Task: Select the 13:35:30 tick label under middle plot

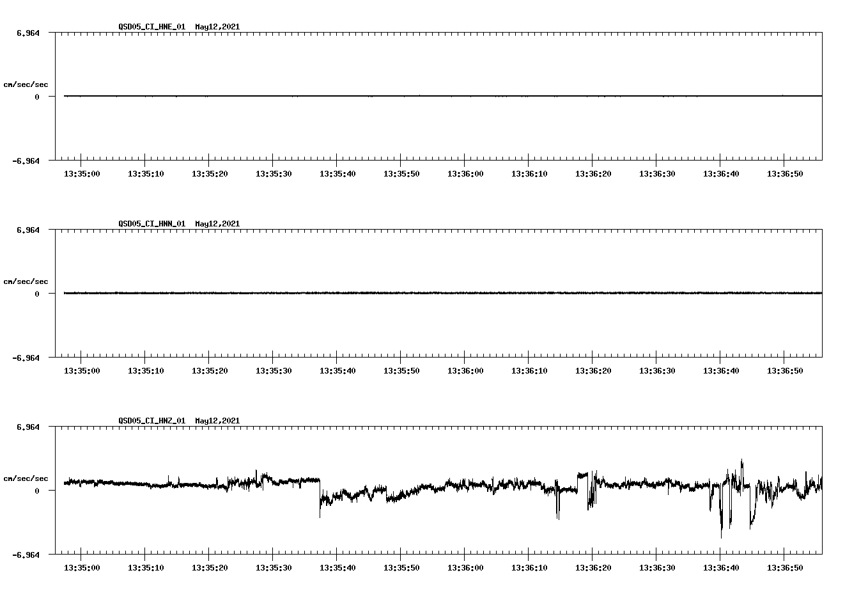Action: click(x=274, y=370)
